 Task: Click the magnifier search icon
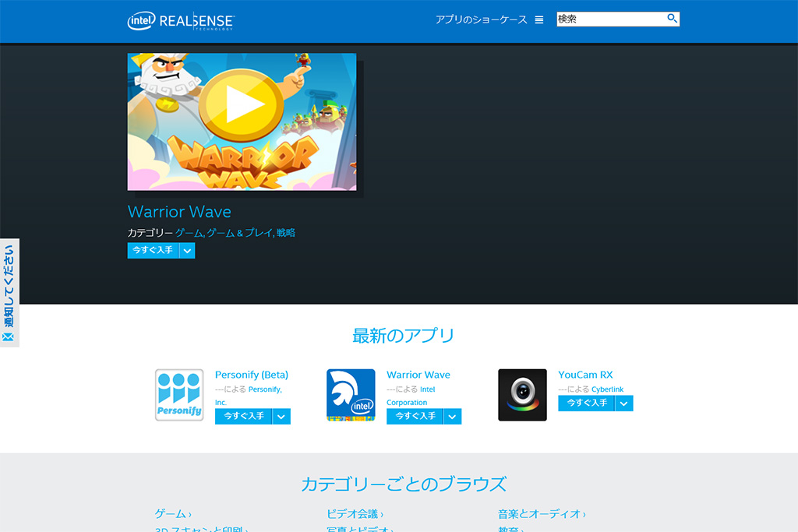(x=672, y=19)
